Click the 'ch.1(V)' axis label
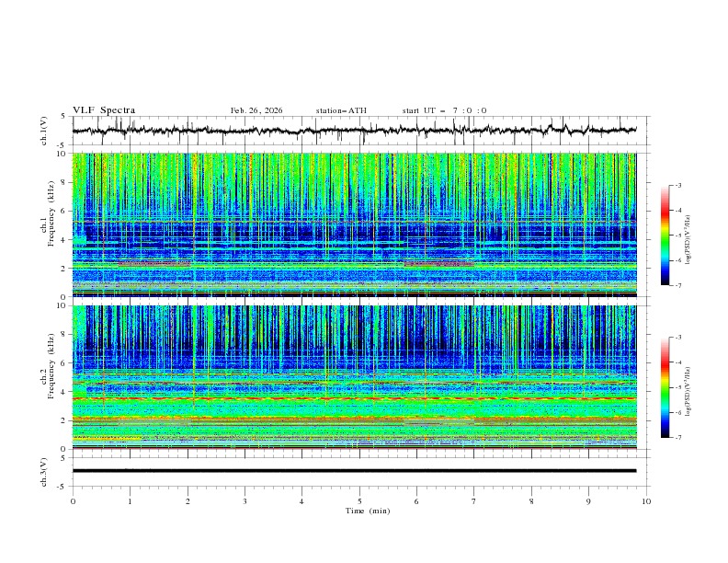This screenshot has width=728, height=563. pos(44,131)
